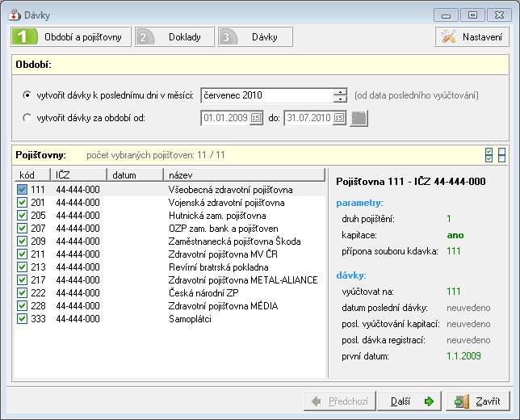Open Nastavení settings tools button
The image size is (520, 420).
pos(472,36)
